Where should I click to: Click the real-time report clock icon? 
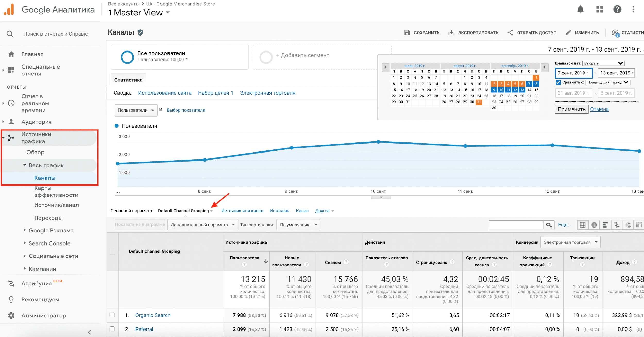tap(11, 103)
